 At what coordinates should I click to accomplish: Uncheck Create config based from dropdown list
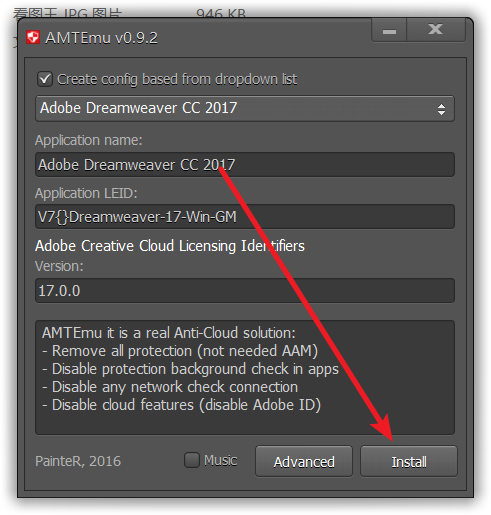tap(45, 79)
